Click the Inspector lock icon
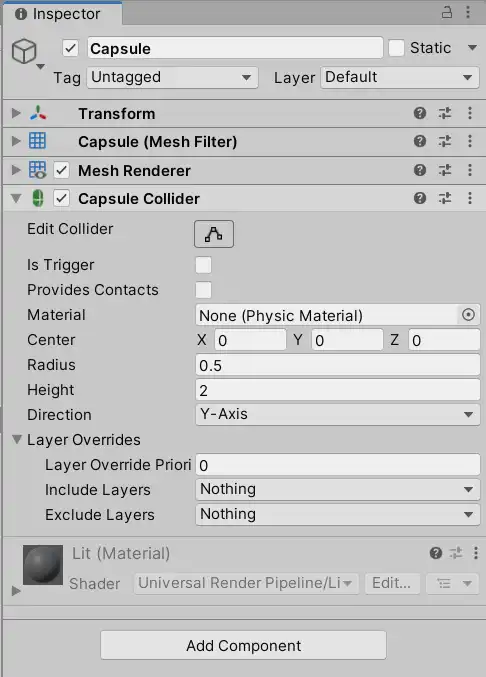This screenshot has width=486, height=677. coord(447,12)
